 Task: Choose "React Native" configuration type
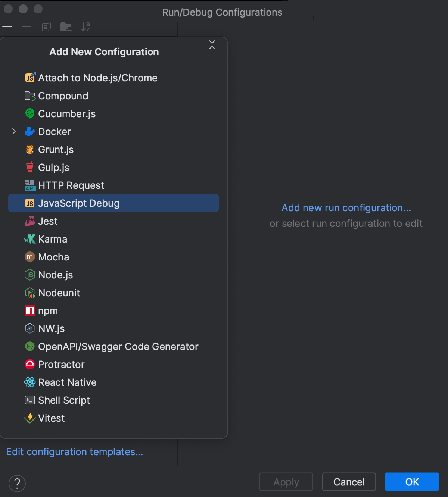click(67, 382)
